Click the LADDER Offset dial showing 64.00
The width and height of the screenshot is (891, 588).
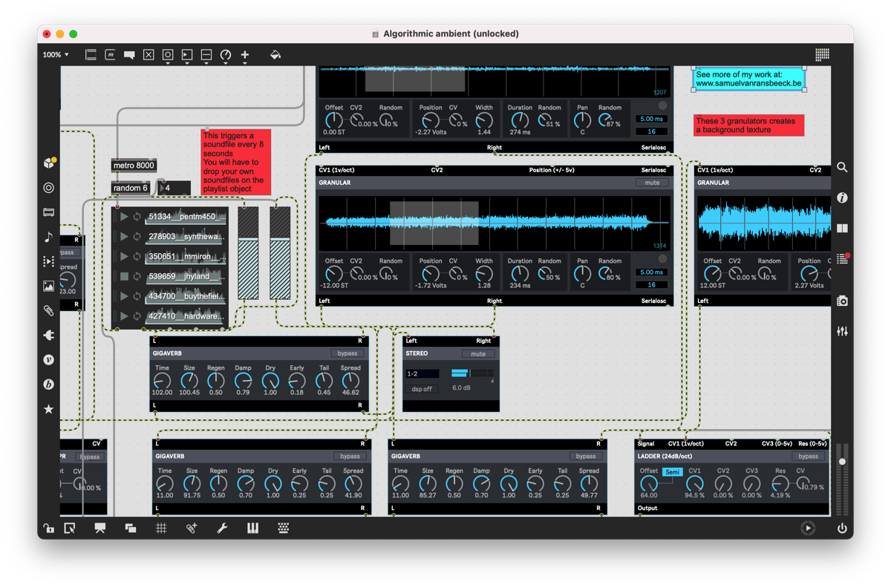coord(649,484)
